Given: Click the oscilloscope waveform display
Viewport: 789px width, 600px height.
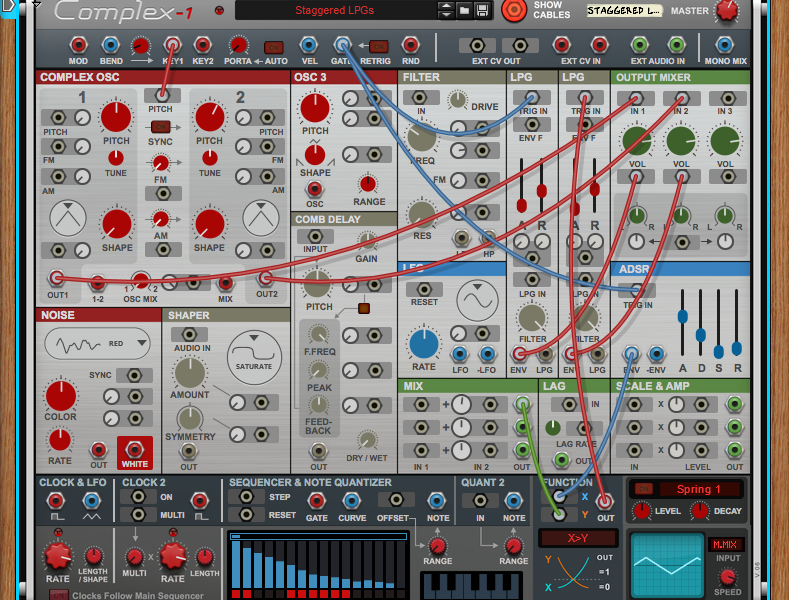Looking at the screenshot, I should 665,564.
